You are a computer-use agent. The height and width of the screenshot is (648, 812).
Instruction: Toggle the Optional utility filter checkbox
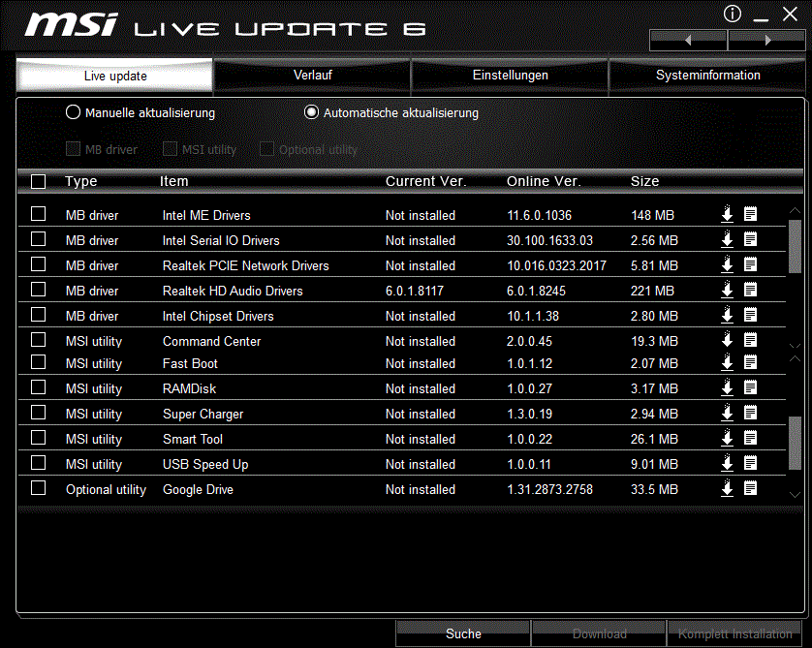click(266, 149)
